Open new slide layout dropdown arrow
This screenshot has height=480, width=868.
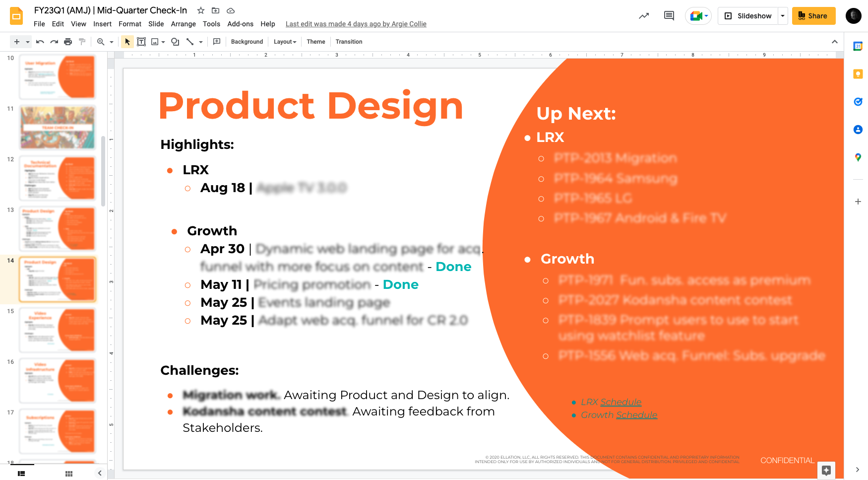pos(28,42)
